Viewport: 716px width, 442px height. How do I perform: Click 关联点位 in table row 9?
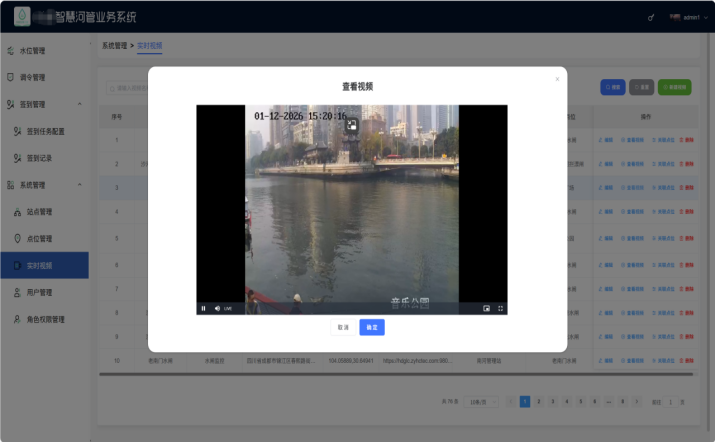pyautogui.click(x=663, y=337)
